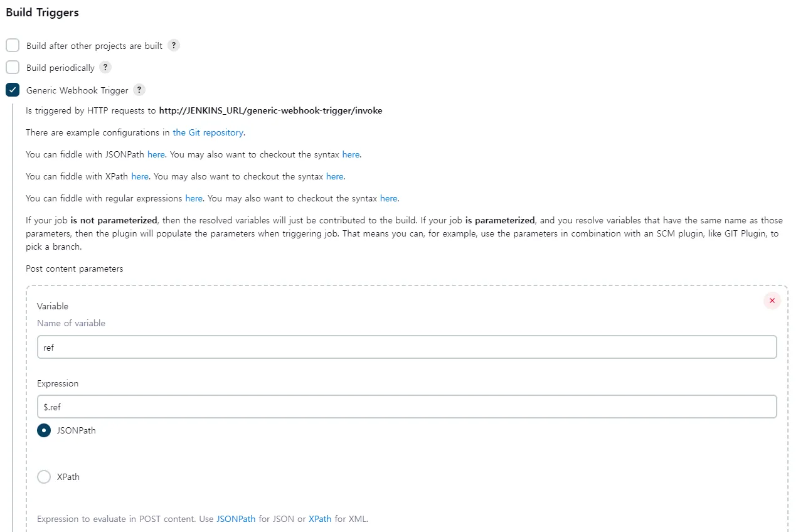Open the XPath syntax reference link
Image resolution: width=808 pixels, height=532 pixels.
coord(334,176)
